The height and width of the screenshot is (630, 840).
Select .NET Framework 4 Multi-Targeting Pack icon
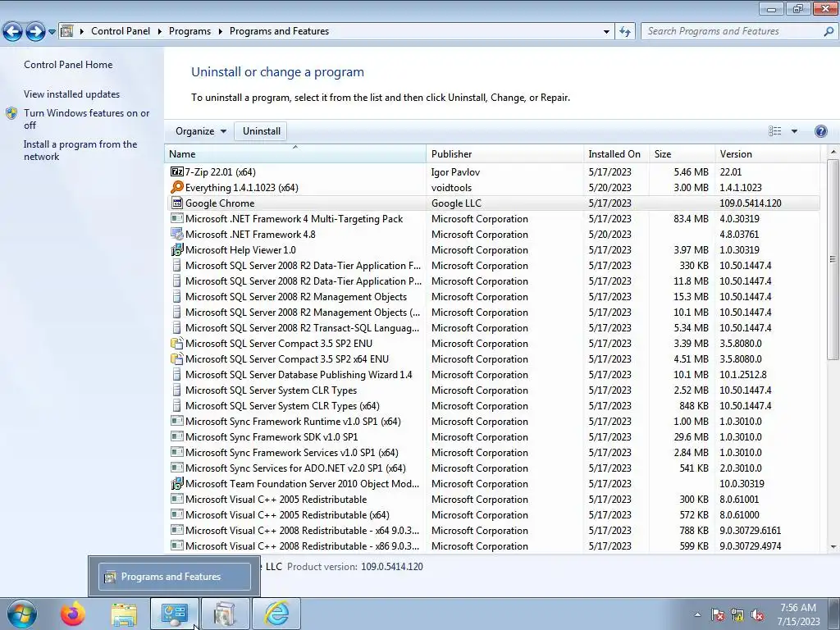click(177, 218)
